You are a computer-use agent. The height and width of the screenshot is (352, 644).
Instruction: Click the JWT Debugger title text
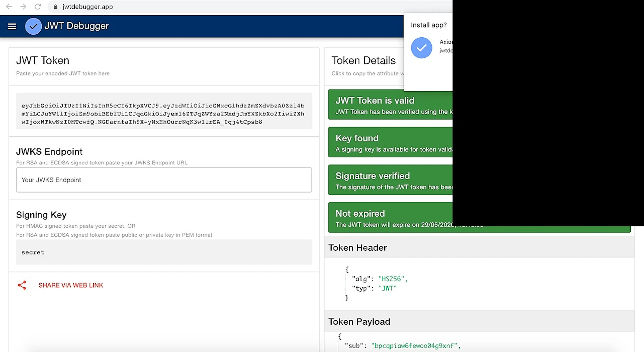click(76, 26)
